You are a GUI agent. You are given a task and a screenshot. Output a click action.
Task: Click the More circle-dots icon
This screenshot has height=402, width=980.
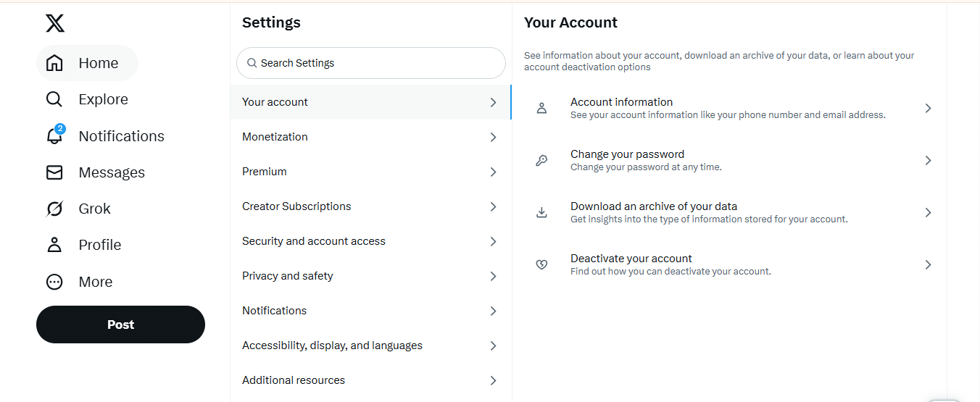(54, 282)
